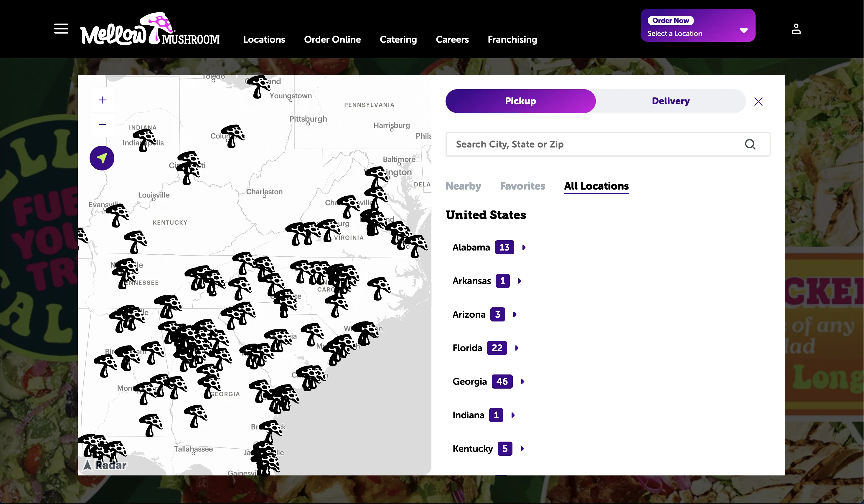Select All Locations tab
The image size is (864, 504).
tap(596, 186)
